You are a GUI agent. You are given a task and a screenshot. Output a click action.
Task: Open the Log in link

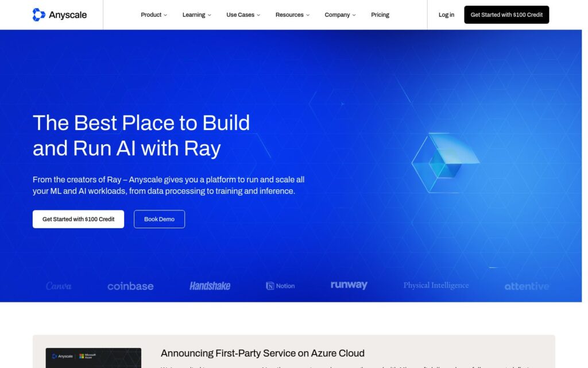(x=446, y=14)
